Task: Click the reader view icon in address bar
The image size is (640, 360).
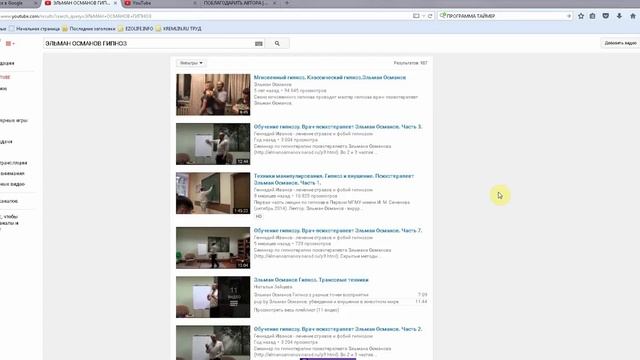Action: [416, 16]
